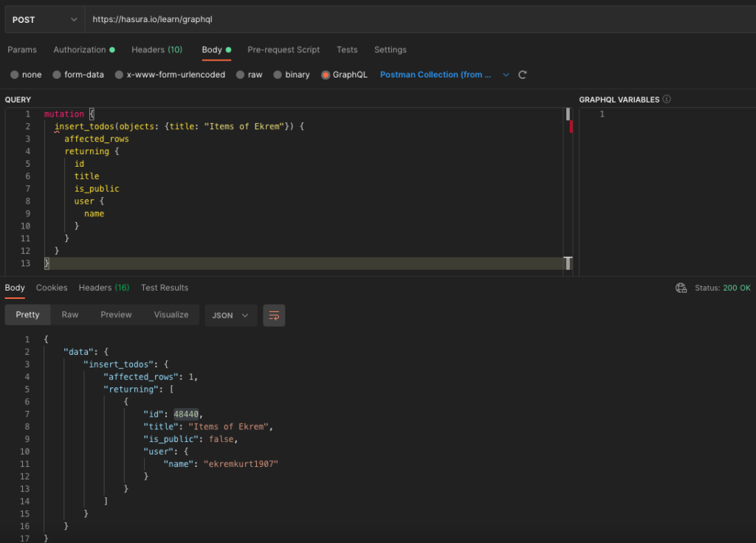Open the response Test Results tab
Image resolution: width=756 pixels, height=543 pixels.
(165, 288)
